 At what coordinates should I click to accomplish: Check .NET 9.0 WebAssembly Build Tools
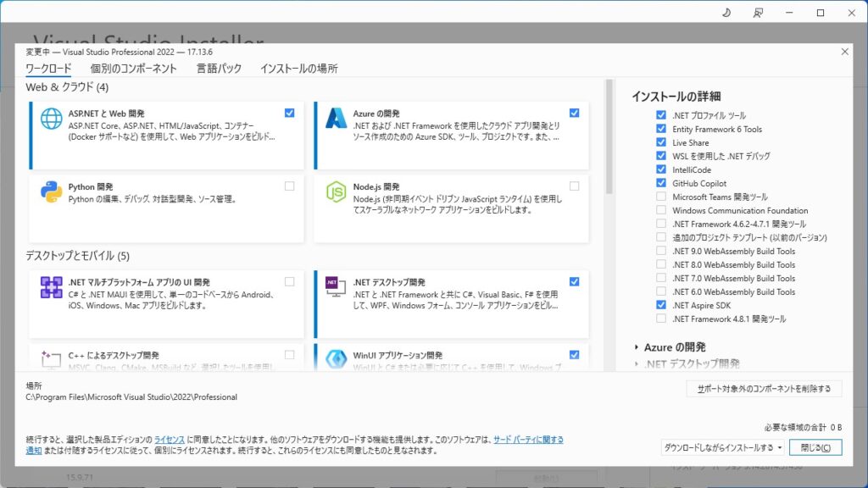[x=661, y=251]
